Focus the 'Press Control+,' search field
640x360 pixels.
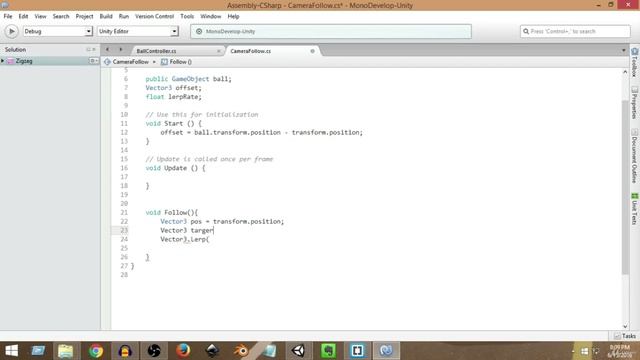575,31
